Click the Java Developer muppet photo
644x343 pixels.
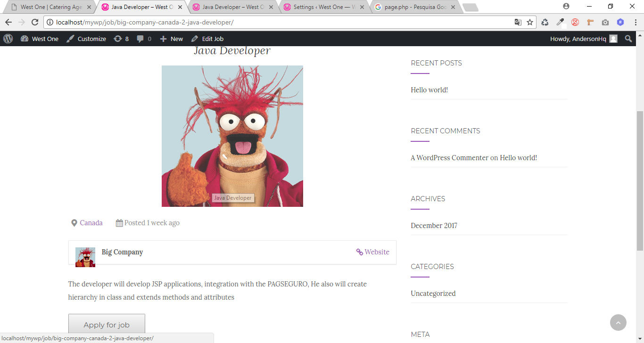(232, 136)
